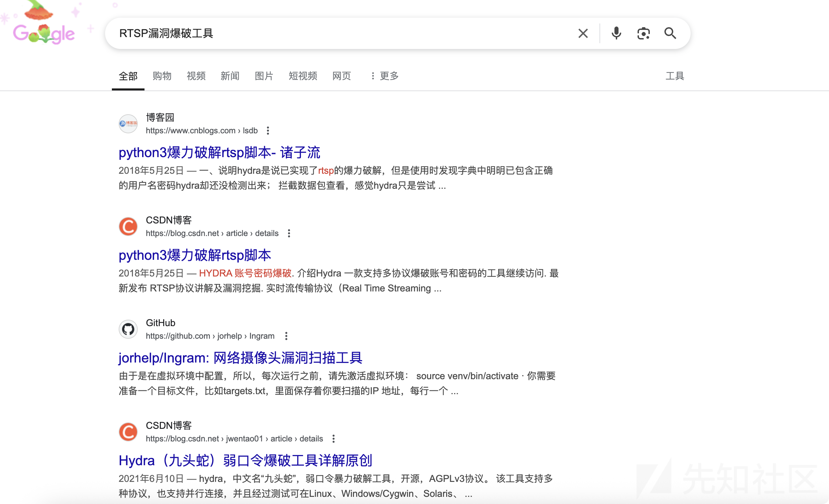Open Google Lens image search icon
This screenshot has width=829, height=504.
643,33
